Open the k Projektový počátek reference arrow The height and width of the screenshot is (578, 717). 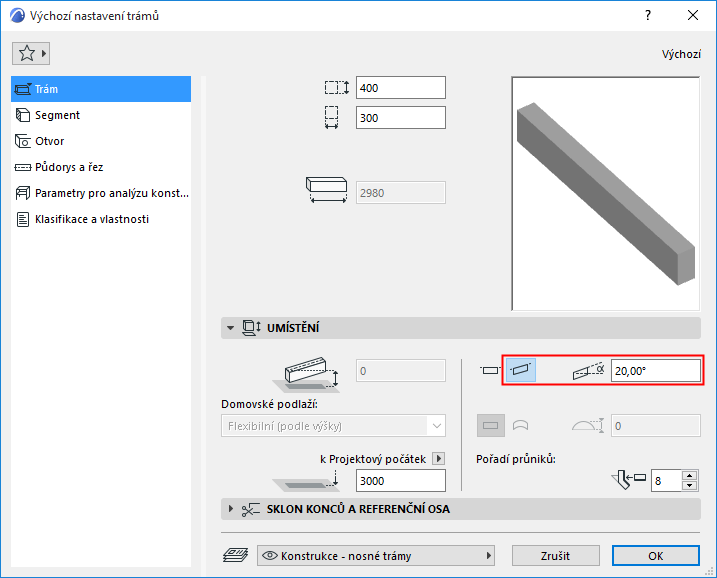tap(439, 459)
